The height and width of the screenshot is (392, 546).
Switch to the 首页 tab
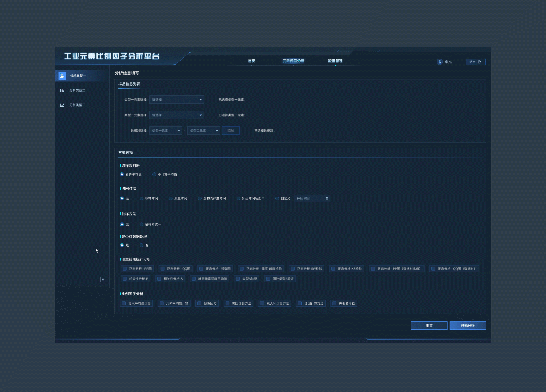pos(251,61)
